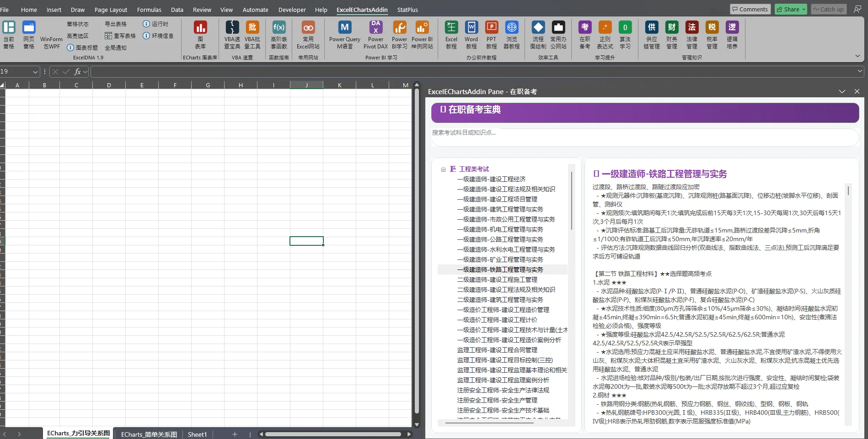This screenshot has height=439, width=868.
Task: Click the 供应链管理 icon
Action: click(x=651, y=27)
